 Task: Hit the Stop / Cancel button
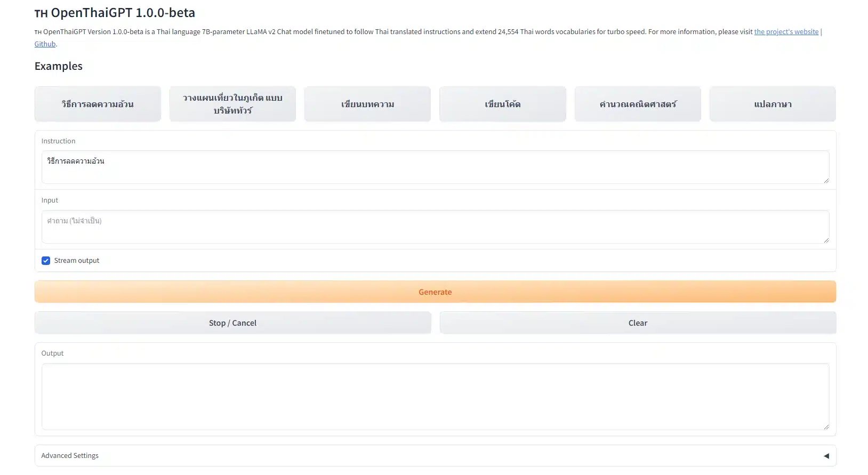click(232, 323)
